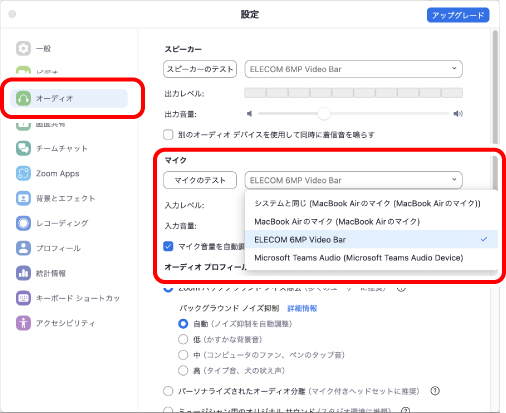Click the アップグレード button
This screenshot has width=506, height=413.
pos(458,15)
